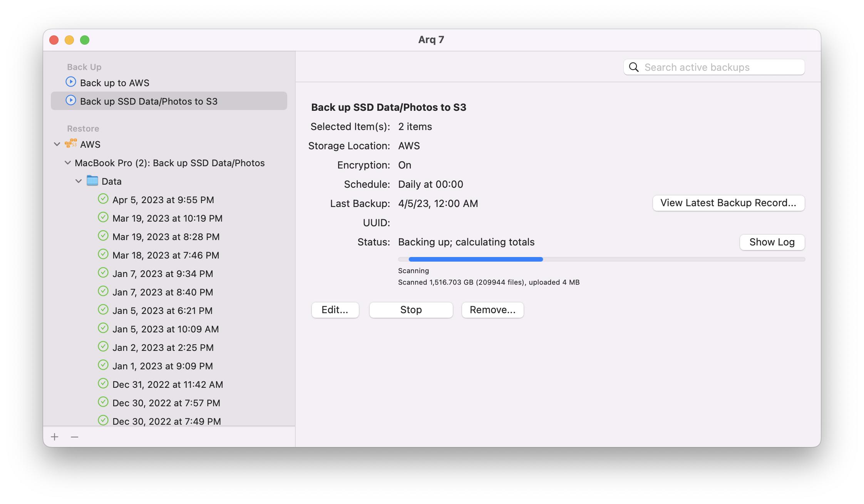Collapse the MacBook Pro (2) backup set
The image size is (864, 504).
point(68,163)
